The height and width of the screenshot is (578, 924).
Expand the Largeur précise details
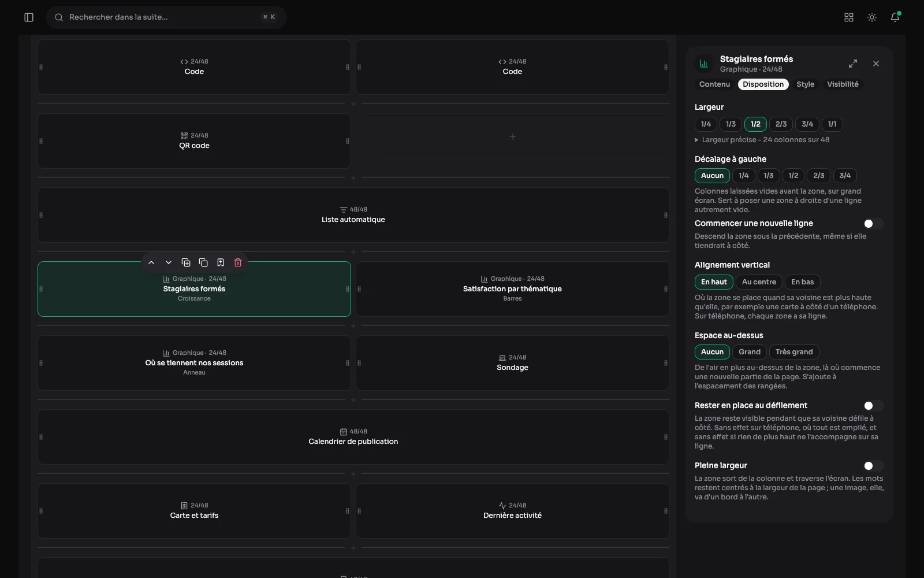coord(762,140)
